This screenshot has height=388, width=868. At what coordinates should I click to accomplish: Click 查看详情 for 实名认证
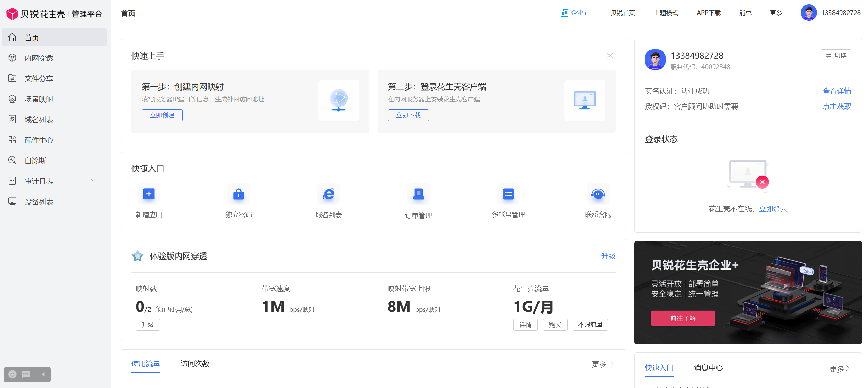click(x=837, y=91)
